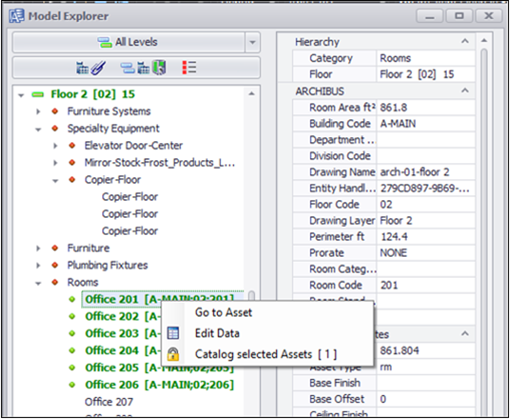Click the Room Area value 861.8
Viewport: 510px width, 419px height.
point(393,108)
